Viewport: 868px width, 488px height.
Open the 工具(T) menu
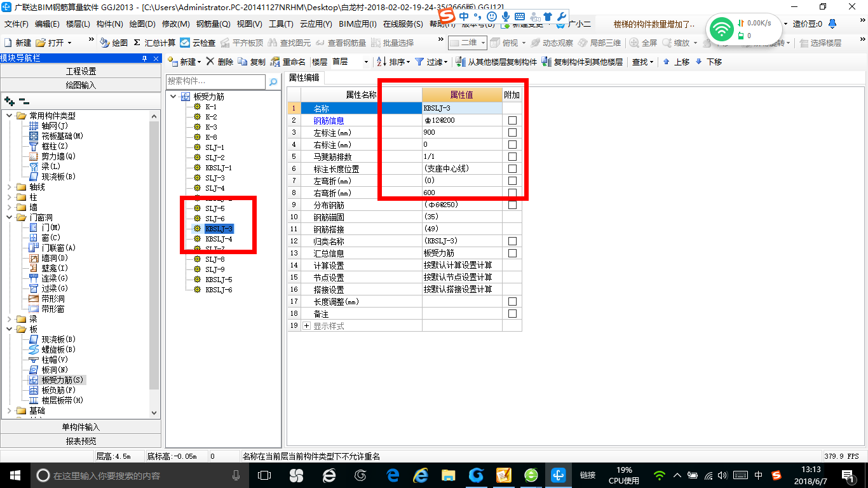click(281, 24)
